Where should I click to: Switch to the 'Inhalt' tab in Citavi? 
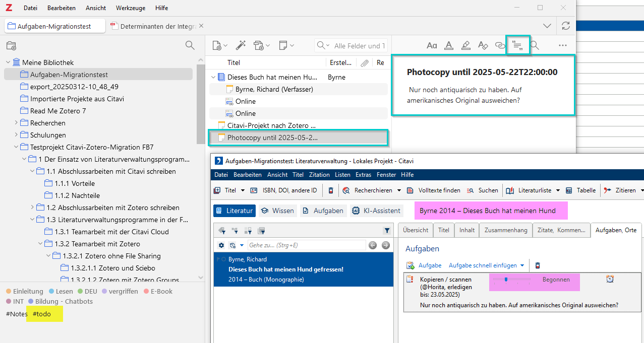[x=467, y=230]
